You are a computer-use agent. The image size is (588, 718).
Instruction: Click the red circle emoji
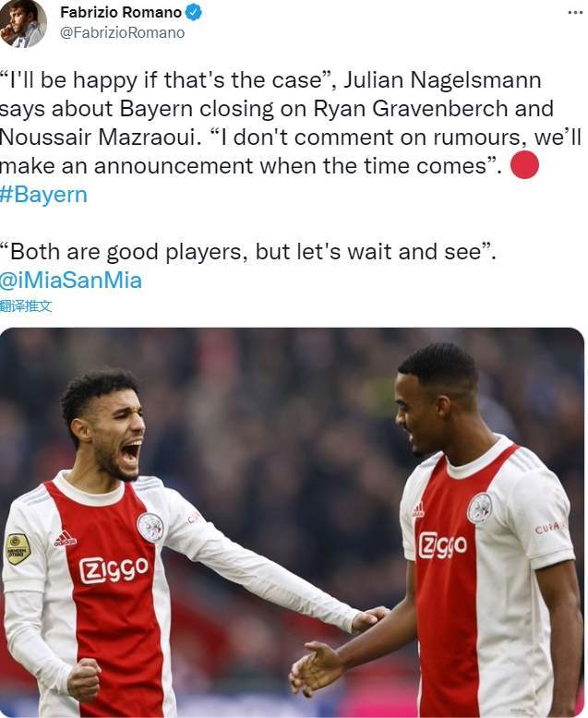coord(524,165)
